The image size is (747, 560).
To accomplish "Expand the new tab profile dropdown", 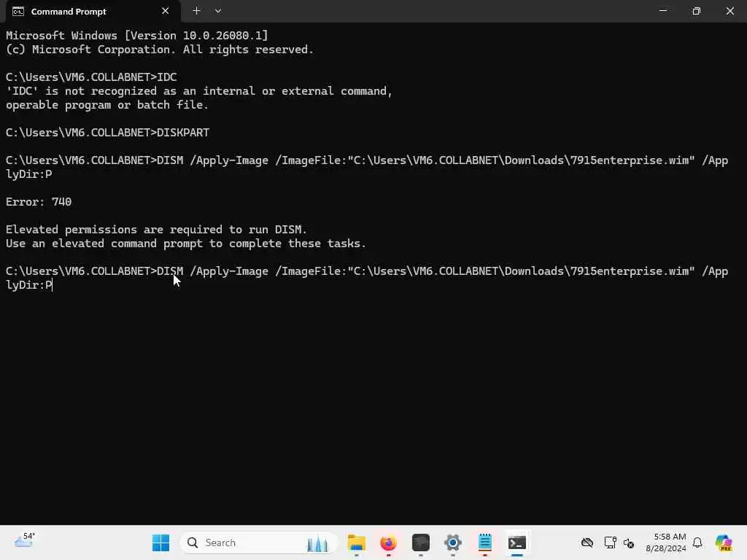I will 217,11.
